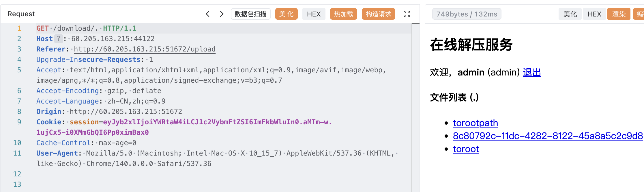Click 构造请求 build request button
Image resolution: width=644 pixels, height=192 pixels.
coord(378,14)
